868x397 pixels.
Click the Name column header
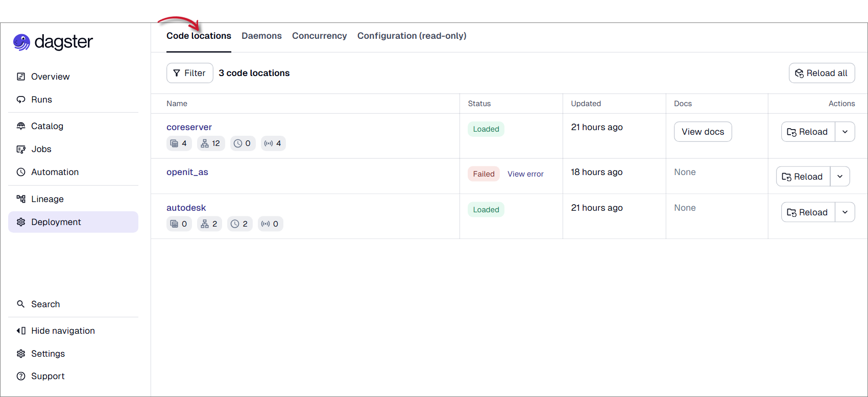pyautogui.click(x=177, y=104)
